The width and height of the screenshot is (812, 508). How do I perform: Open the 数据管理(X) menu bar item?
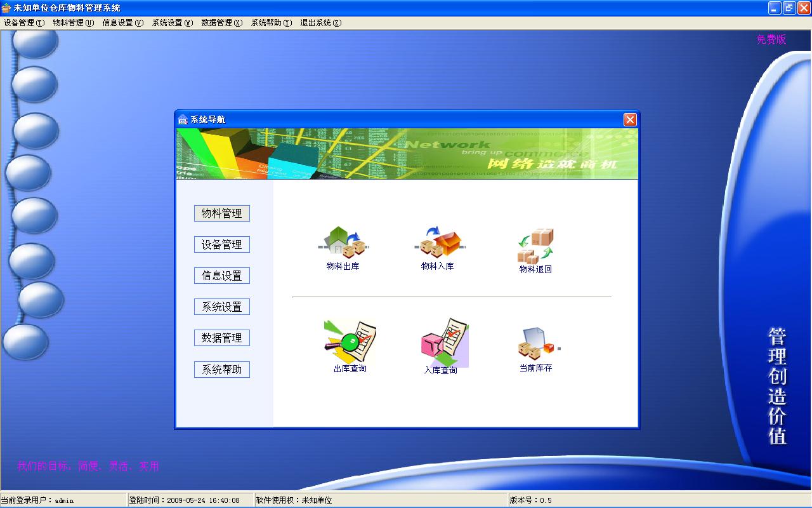222,23
